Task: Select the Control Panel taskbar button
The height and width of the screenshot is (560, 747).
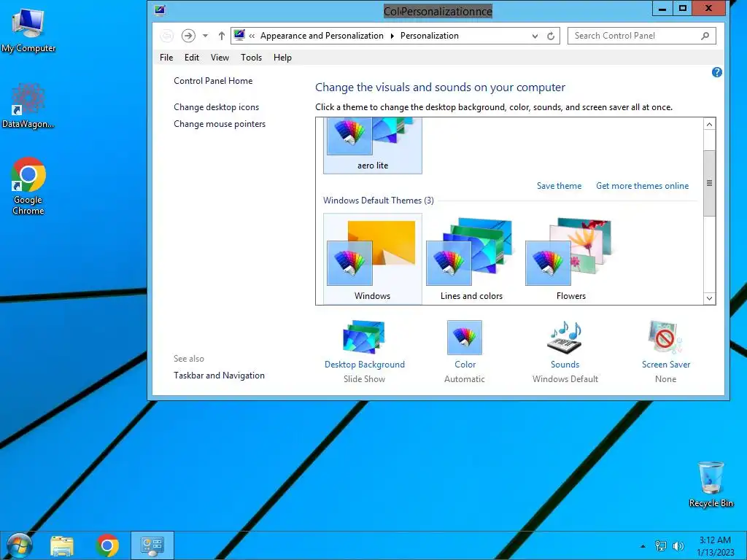Action: [x=152, y=545]
